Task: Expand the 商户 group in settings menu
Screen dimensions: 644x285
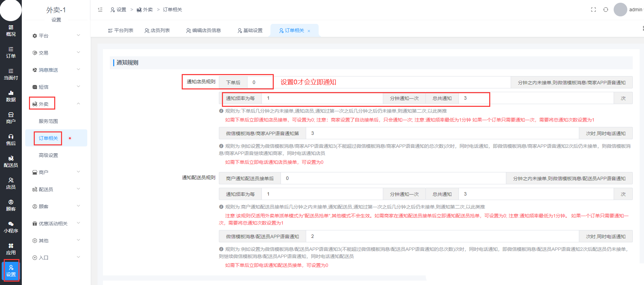Action: click(56, 172)
